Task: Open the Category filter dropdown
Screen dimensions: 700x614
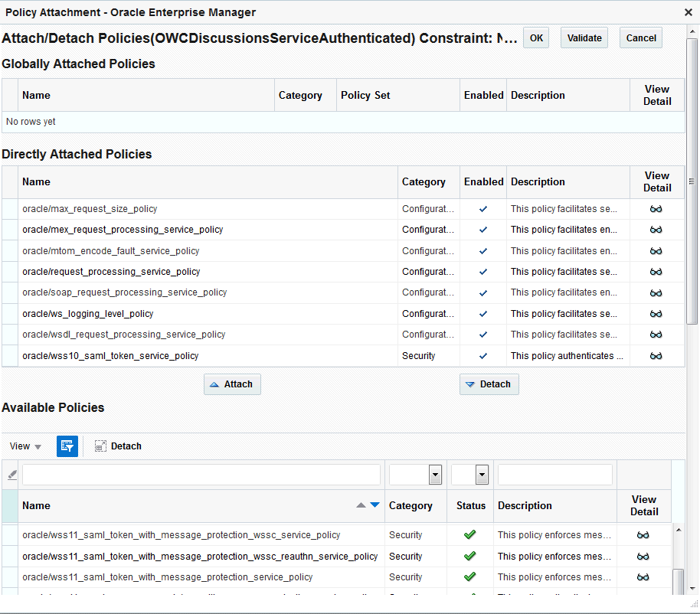Action: [x=433, y=474]
